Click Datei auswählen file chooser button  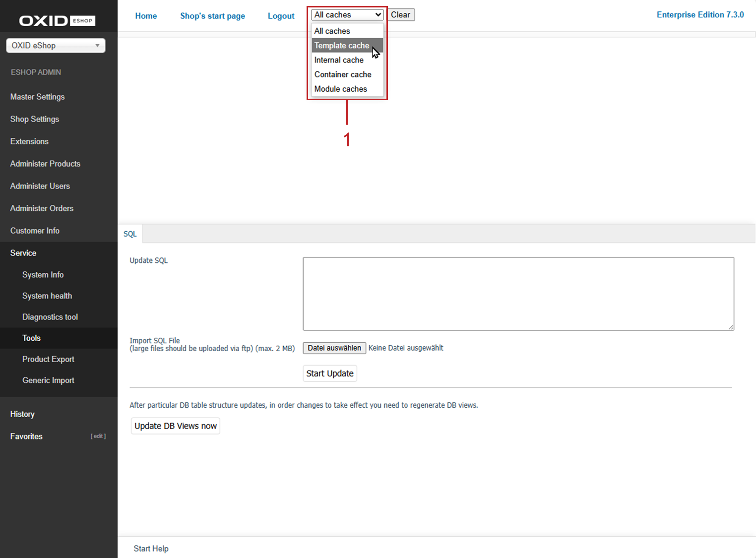334,348
